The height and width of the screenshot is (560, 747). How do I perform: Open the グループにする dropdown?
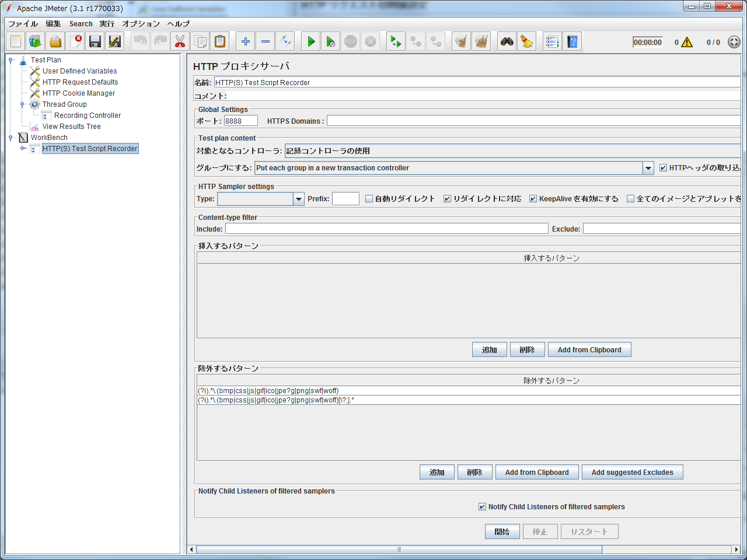click(x=648, y=168)
